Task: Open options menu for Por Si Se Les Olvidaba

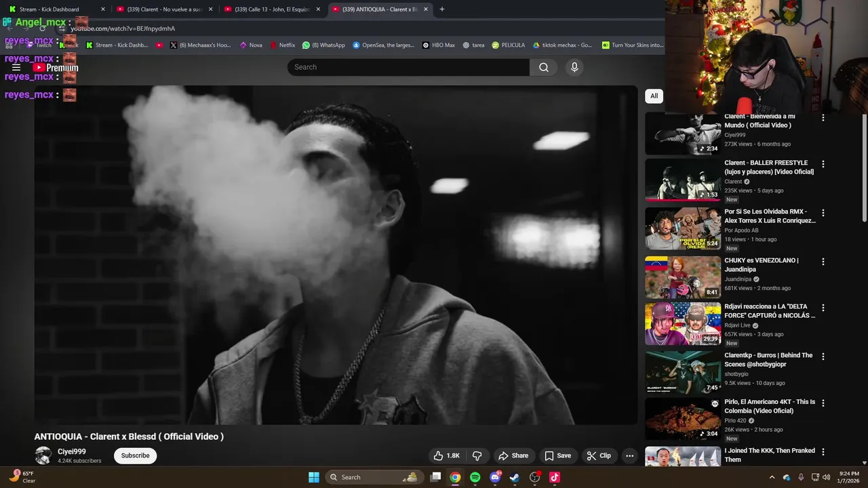Action: point(823,213)
